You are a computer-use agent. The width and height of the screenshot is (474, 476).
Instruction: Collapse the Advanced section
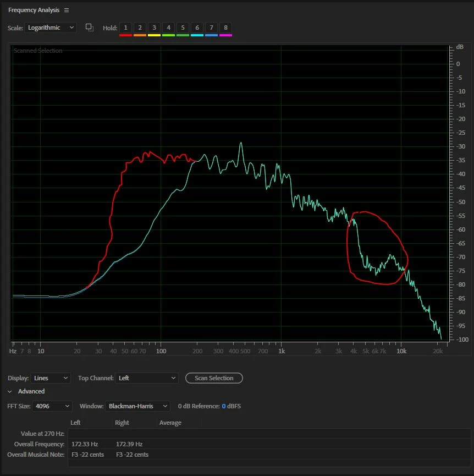(10, 392)
